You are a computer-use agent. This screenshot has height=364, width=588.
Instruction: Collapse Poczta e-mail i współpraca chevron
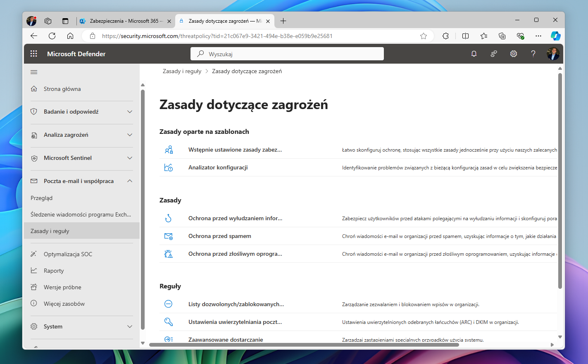point(130,181)
